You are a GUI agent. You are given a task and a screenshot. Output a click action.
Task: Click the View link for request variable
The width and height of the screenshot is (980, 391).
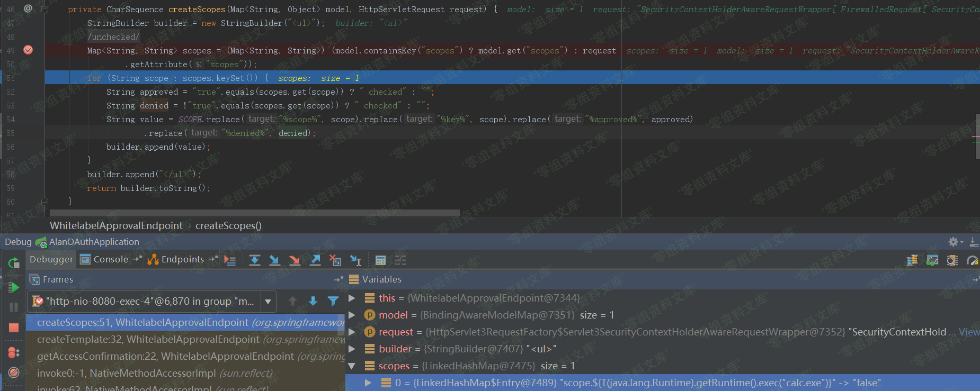coord(968,332)
